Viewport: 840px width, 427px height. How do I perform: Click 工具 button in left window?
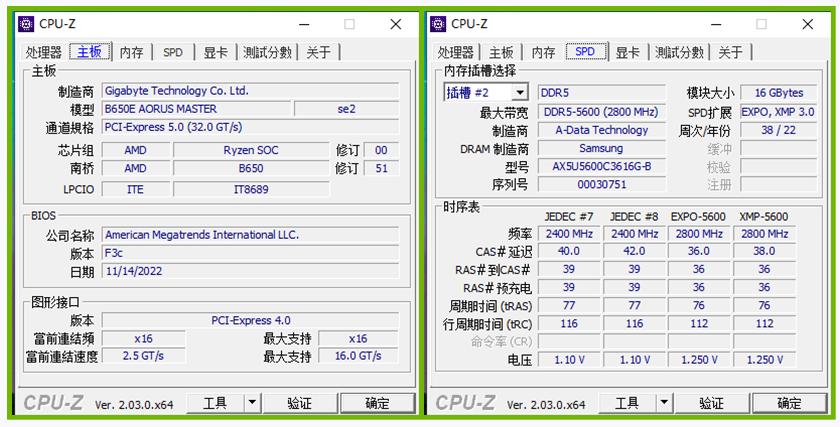(x=215, y=403)
